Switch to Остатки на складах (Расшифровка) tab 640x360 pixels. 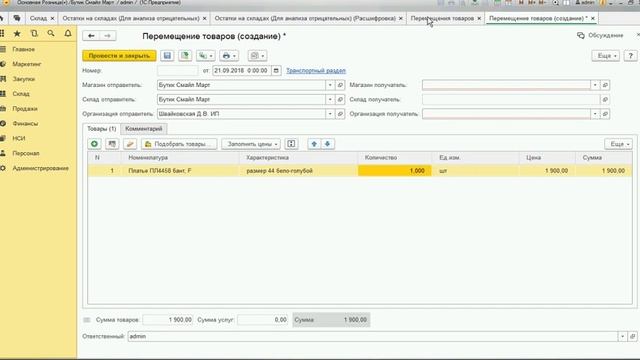[305, 18]
